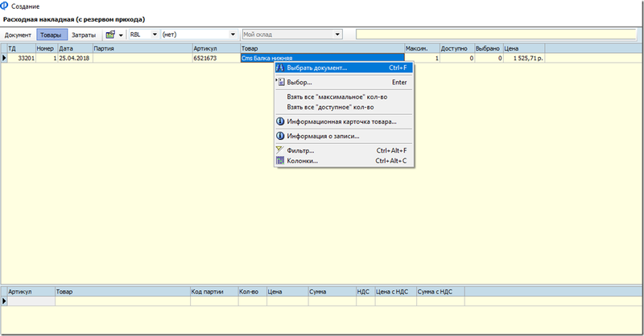
Task: Open the (нет) combo box
Action: click(x=233, y=35)
